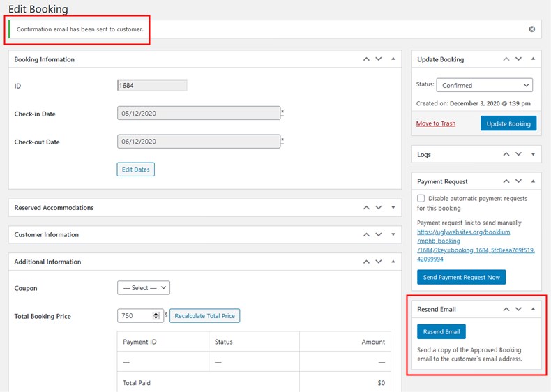Move Resend Email panel down
Viewport: 551px width, 392px height.
[x=518, y=309]
